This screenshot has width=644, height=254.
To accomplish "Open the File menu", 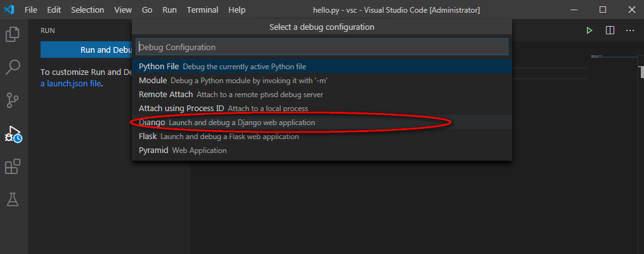I will 31,10.
